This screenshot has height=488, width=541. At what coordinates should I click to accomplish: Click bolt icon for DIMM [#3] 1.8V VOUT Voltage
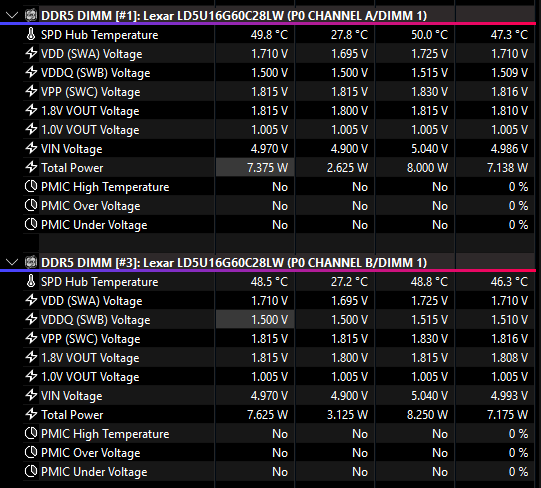click(x=31, y=357)
